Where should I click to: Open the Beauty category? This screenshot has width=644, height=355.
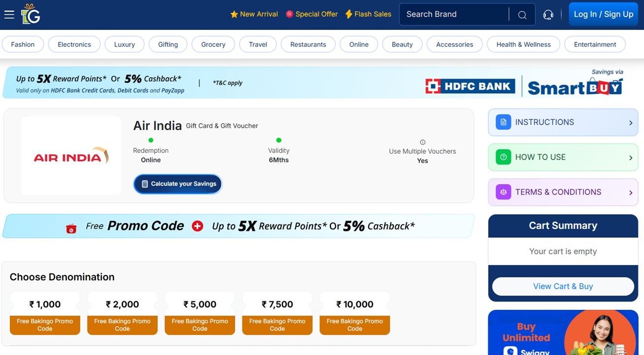[402, 44]
